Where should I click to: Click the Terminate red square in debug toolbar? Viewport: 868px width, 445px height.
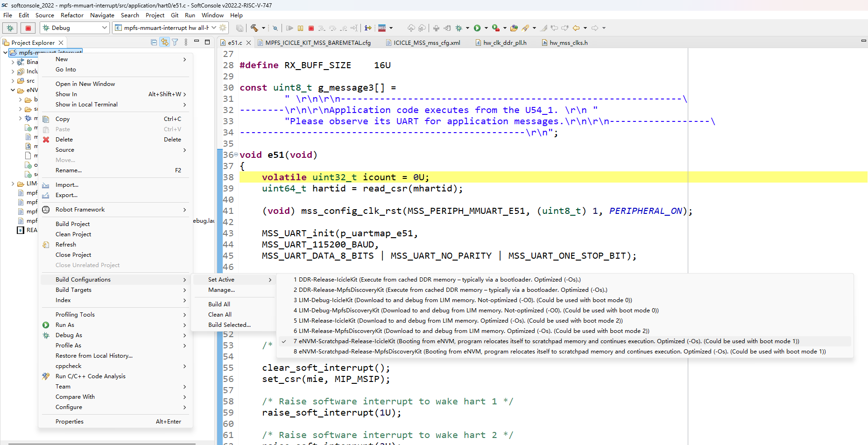(x=311, y=28)
